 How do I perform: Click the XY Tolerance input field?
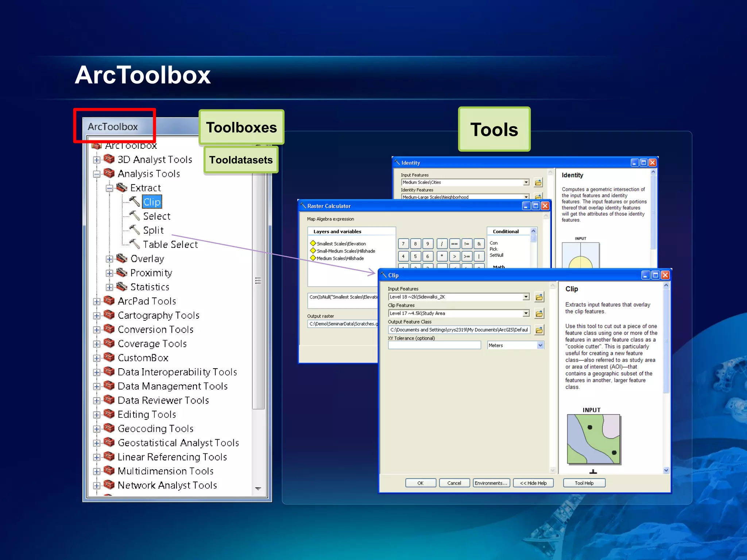point(434,345)
